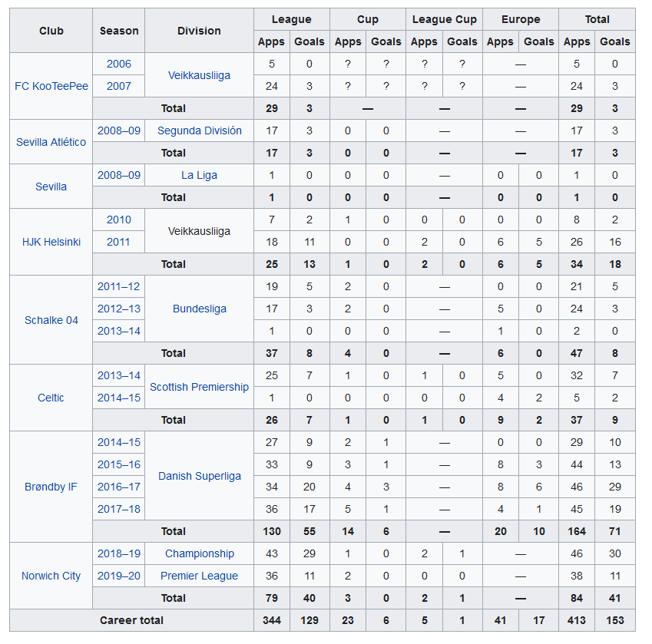
Task: Select the career total league apps 344
Action: pos(272,620)
